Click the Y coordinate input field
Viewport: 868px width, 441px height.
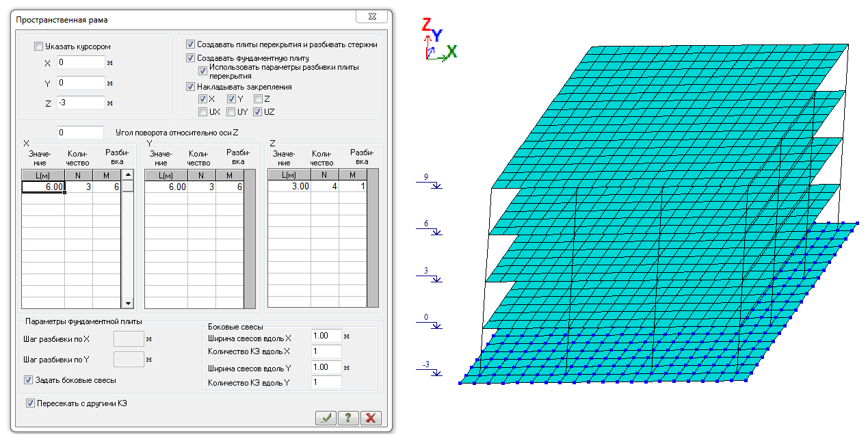81,83
